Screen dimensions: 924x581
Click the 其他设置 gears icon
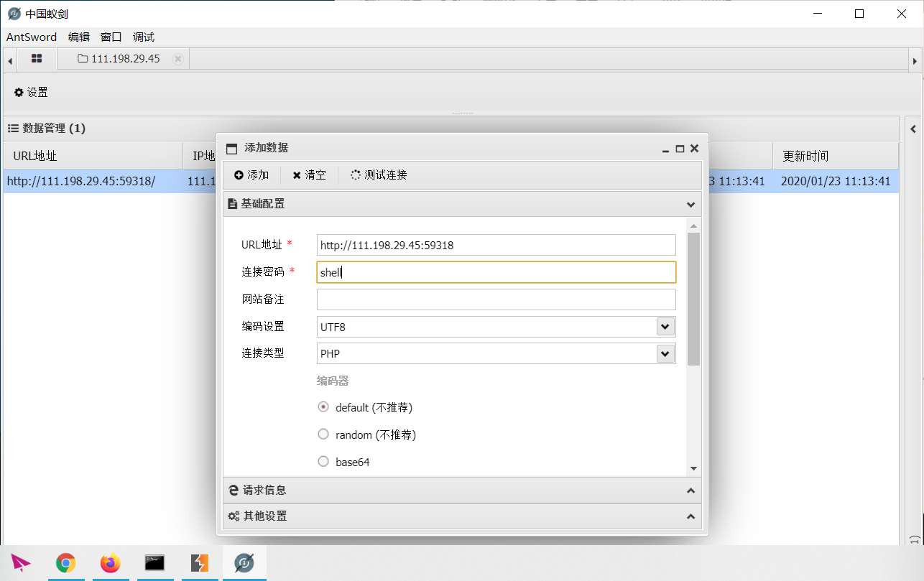(234, 516)
